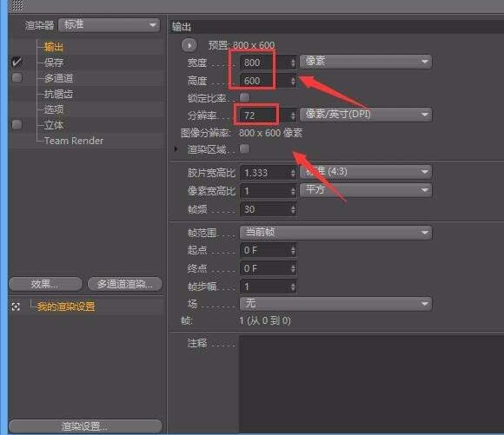
Task: Select the 输出 output settings entry
Action: tap(54, 47)
